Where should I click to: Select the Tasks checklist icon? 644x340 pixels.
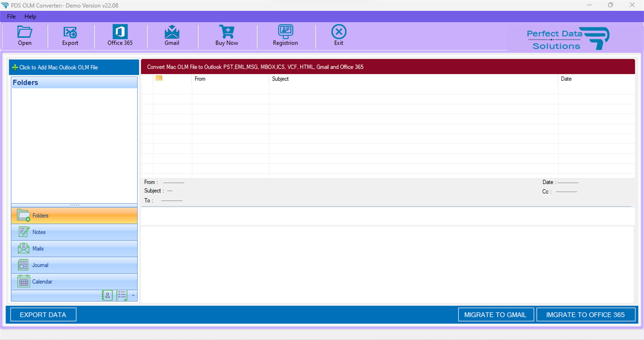point(122,295)
